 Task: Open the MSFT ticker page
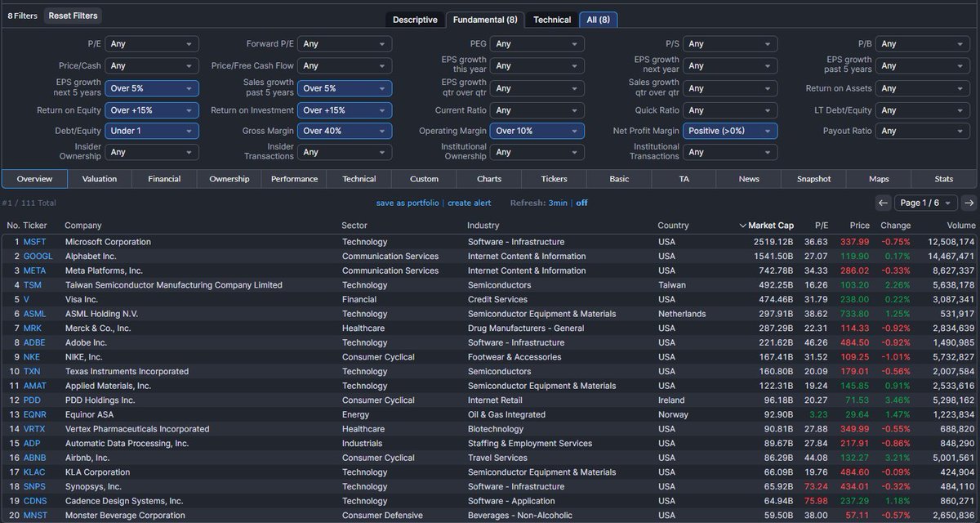point(36,241)
